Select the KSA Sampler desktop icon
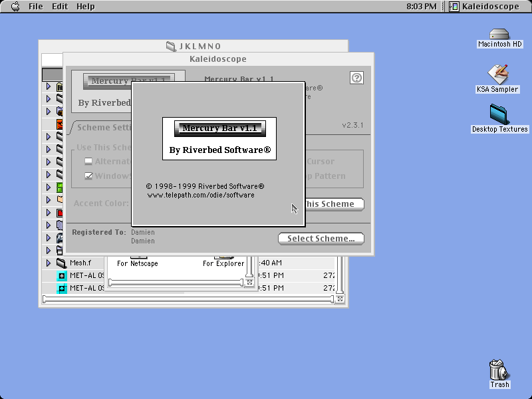Screen dimensions: 532x399 coord(498,74)
